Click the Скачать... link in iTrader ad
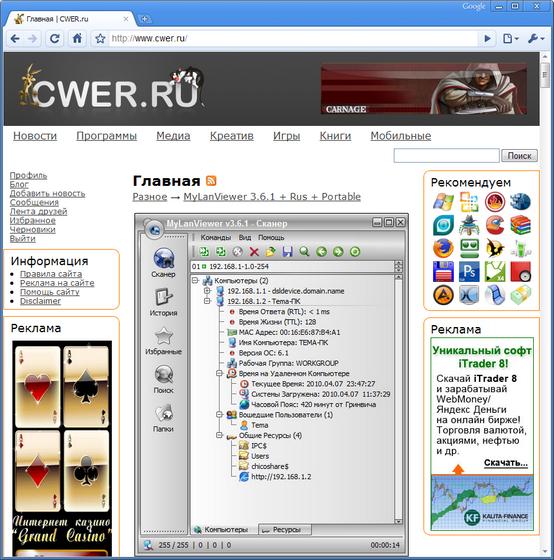 pos(506,463)
